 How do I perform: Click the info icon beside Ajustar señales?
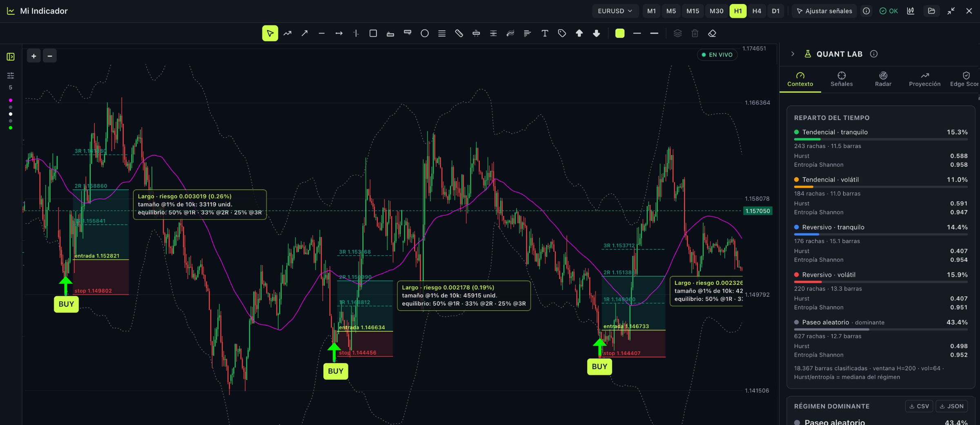866,11
